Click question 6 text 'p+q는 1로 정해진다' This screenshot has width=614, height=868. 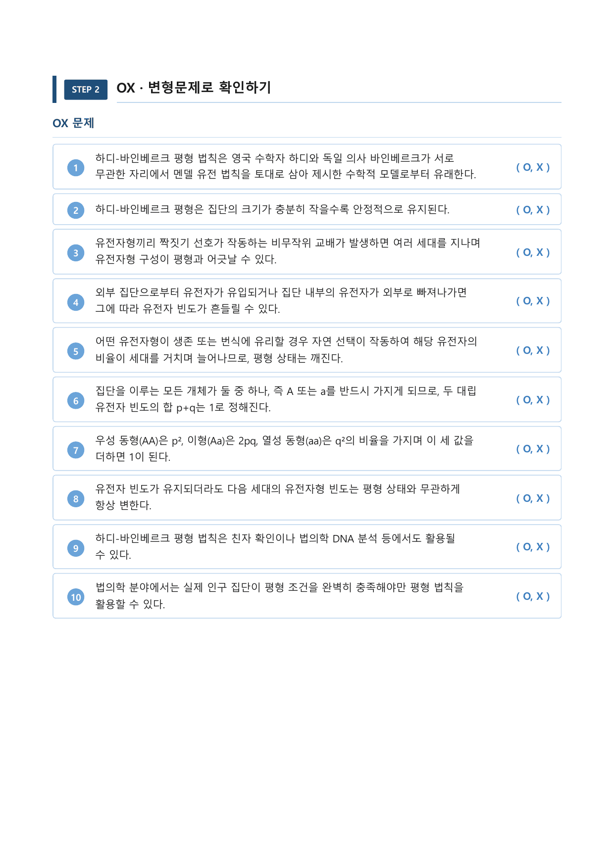tap(223, 407)
